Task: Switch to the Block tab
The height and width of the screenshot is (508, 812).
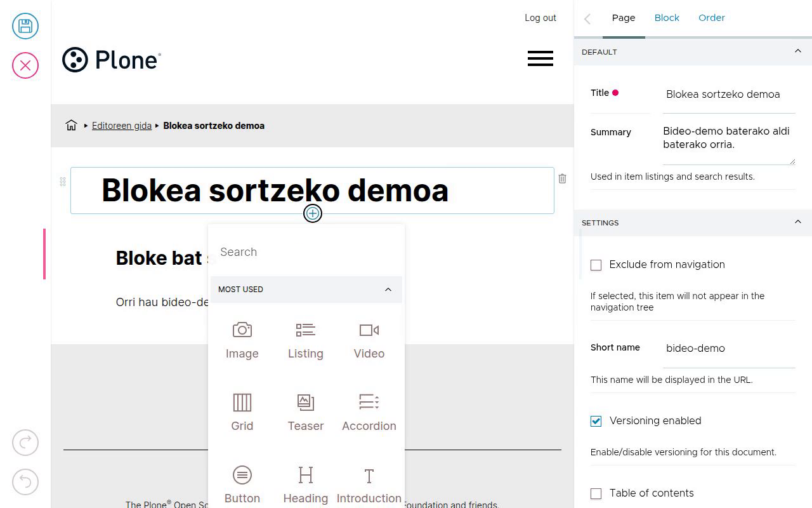Action: [667, 18]
